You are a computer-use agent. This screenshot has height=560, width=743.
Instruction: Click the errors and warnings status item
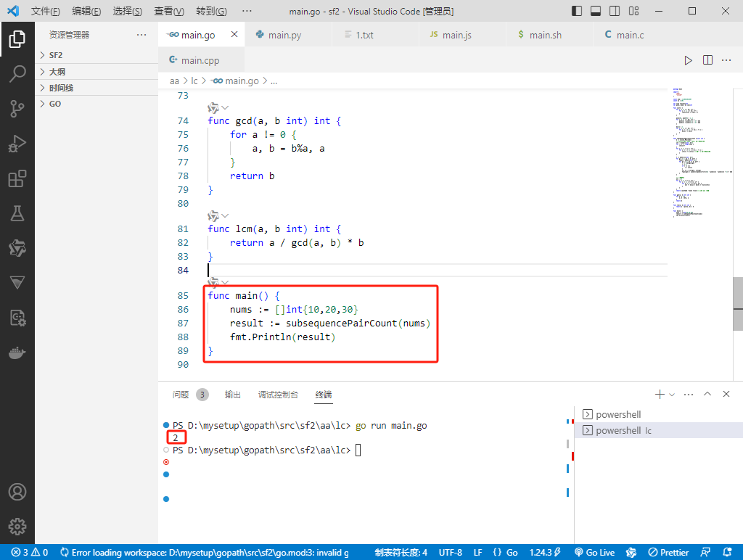(29, 552)
